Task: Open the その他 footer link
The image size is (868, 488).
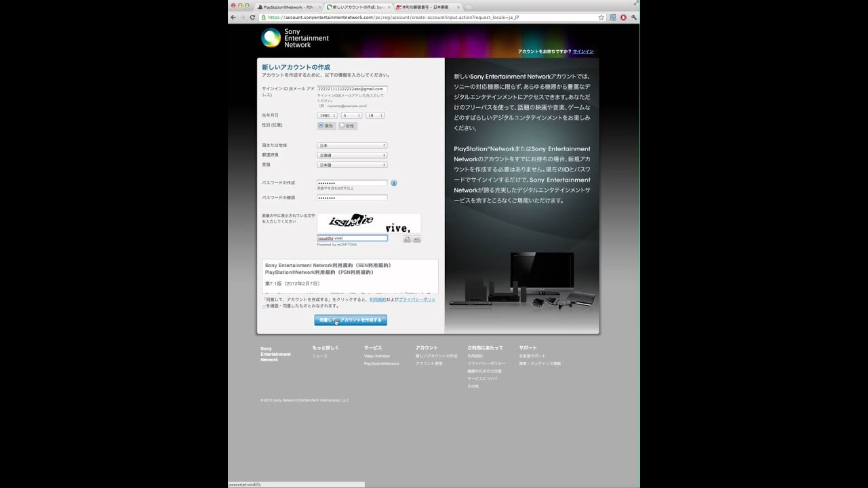Action: 473,386
